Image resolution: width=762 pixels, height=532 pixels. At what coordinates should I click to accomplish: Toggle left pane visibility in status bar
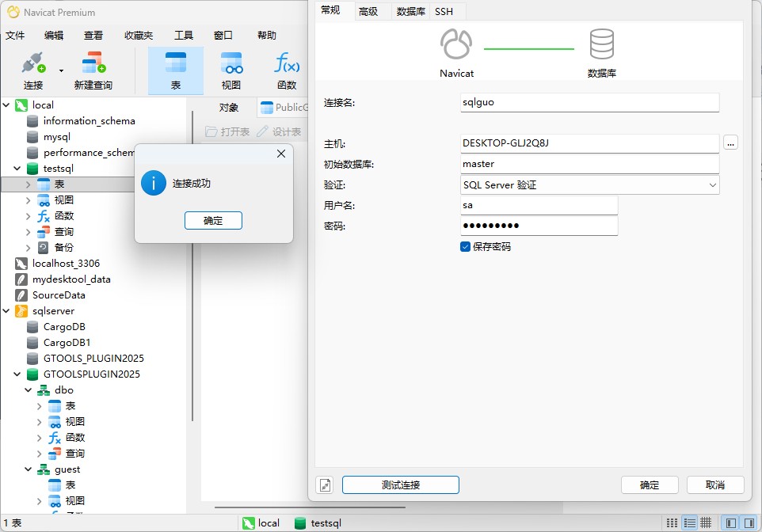(x=731, y=522)
